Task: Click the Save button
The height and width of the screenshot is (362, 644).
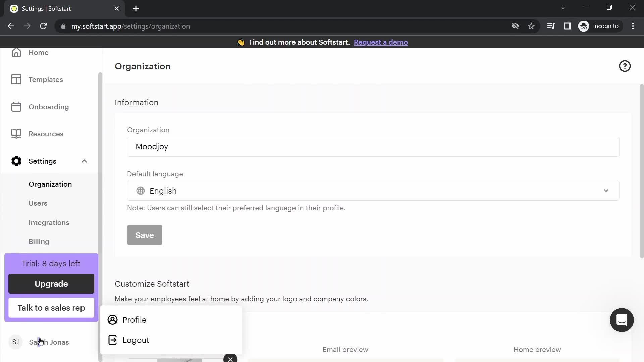Action: point(145,235)
